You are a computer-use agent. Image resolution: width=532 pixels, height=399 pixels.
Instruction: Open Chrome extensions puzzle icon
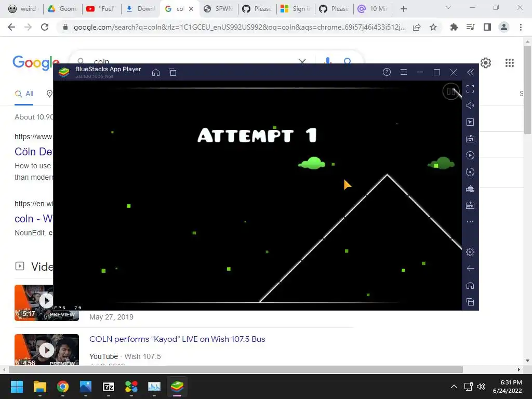[454, 27]
